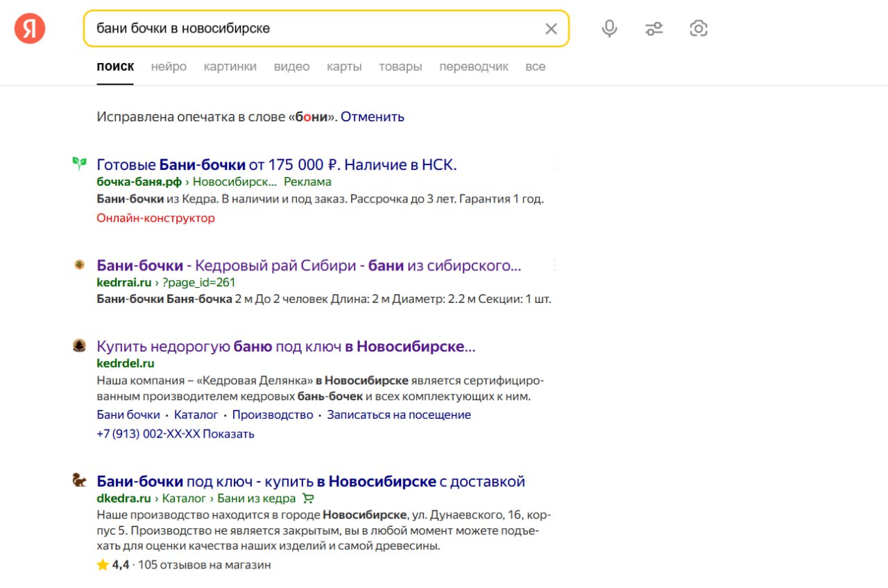Open 'Купить недорогую баню под ключ' result
Screen dimensions: 888x588
(x=286, y=346)
